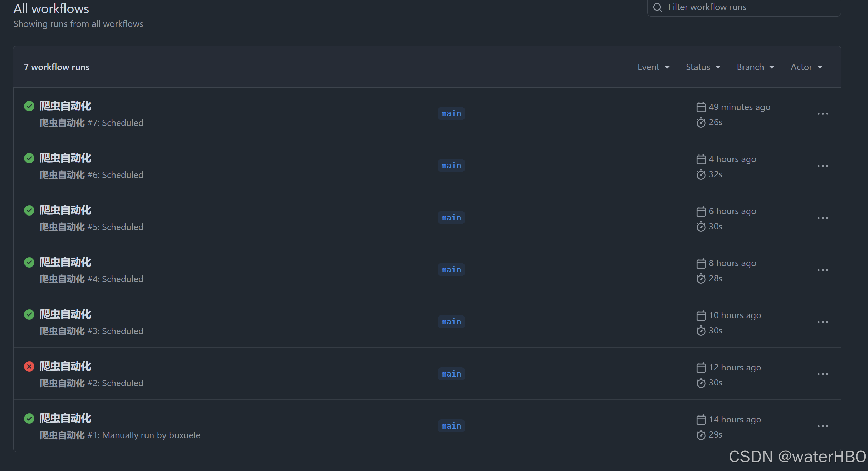868x471 pixels.
Task: Click the calendar icon beside 49 minutes ago
Action: click(x=701, y=107)
